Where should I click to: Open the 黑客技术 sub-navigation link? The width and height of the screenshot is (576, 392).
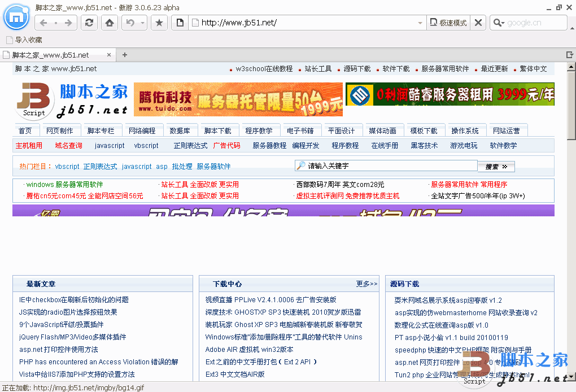[x=424, y=146]
